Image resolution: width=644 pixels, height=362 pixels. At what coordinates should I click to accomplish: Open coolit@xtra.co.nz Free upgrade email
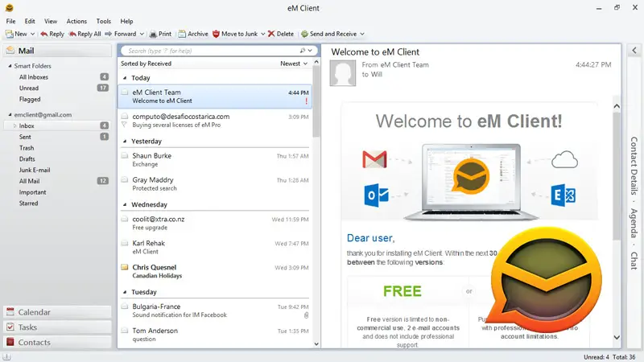point(215,224)
